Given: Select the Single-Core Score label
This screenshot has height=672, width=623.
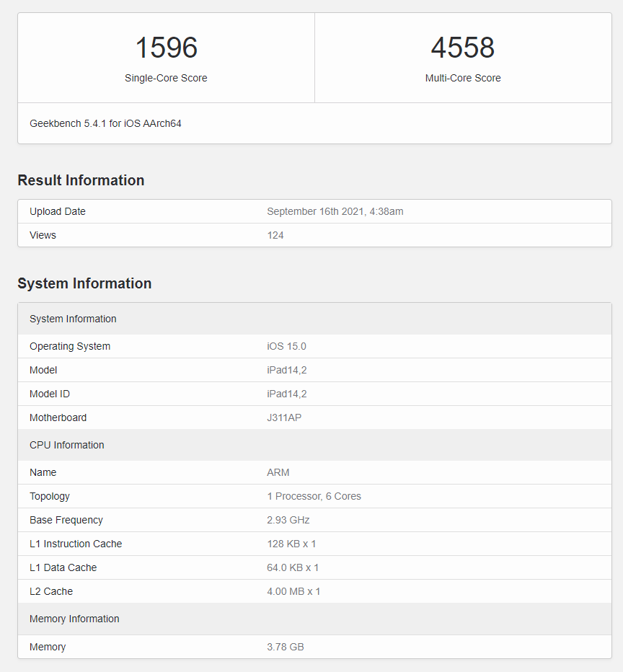Looking at the screenshot, I should pos(166,78).
